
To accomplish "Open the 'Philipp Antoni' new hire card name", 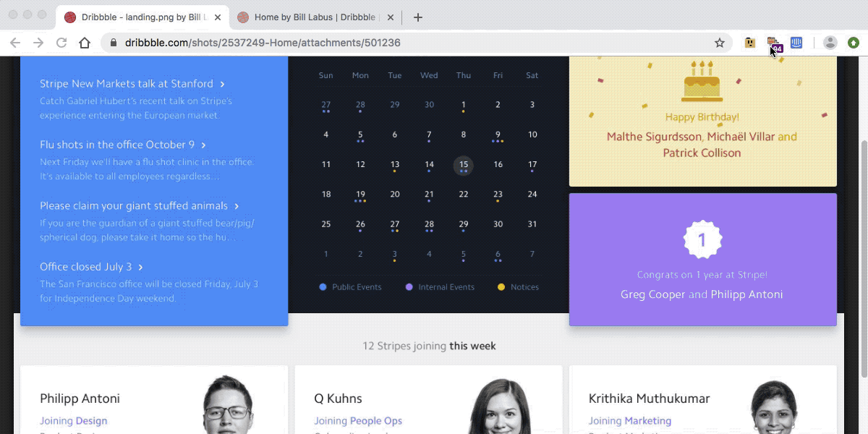I will pos(80,399).
